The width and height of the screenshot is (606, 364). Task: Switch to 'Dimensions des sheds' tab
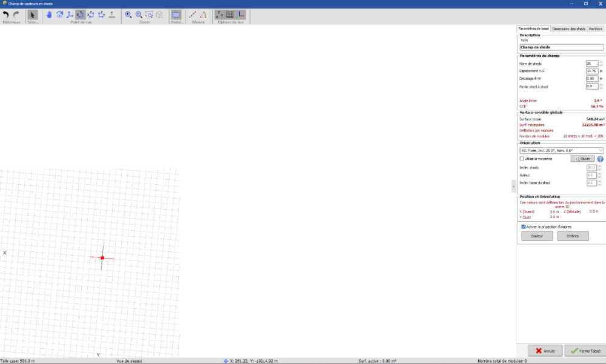569,28
